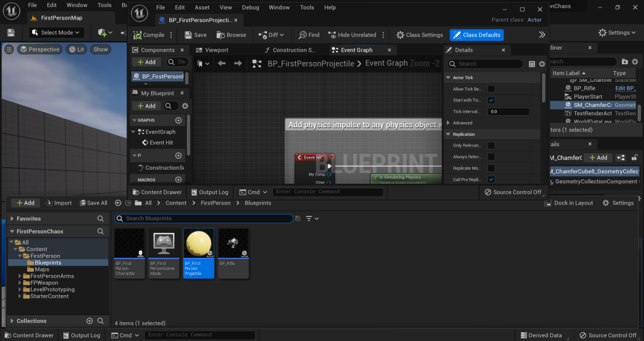The height and width of the screenshot is (341, 644).
Task: Toggle the Call Pre Replication checkbox
Action: pos(491,179)
